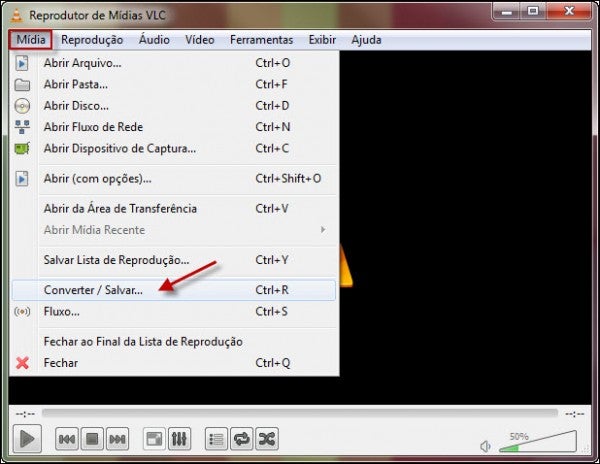
Task: Stop playback with the stop button
Action: tap(92, 439)
